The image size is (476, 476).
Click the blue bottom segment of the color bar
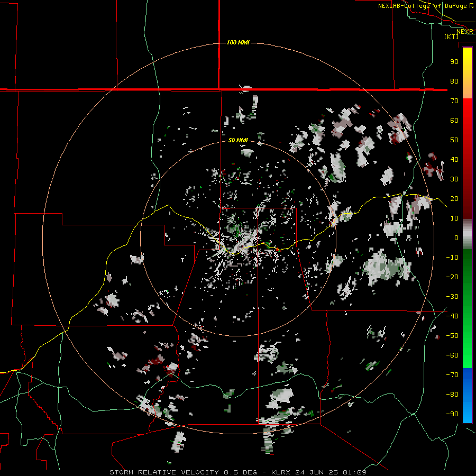click(x=467, y=396)
